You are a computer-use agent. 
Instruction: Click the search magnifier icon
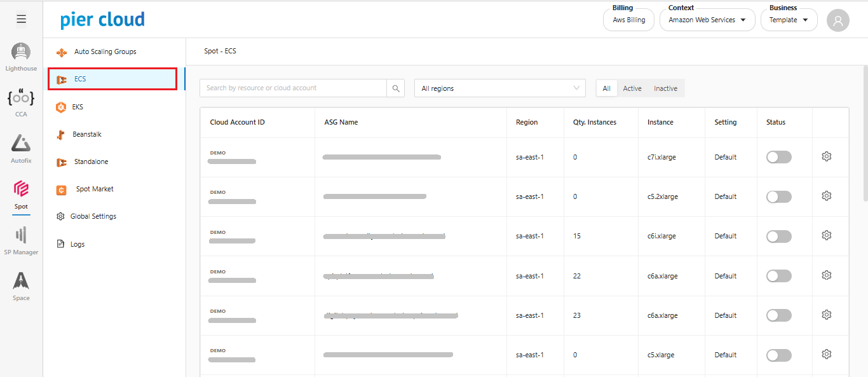pos(395,88)
